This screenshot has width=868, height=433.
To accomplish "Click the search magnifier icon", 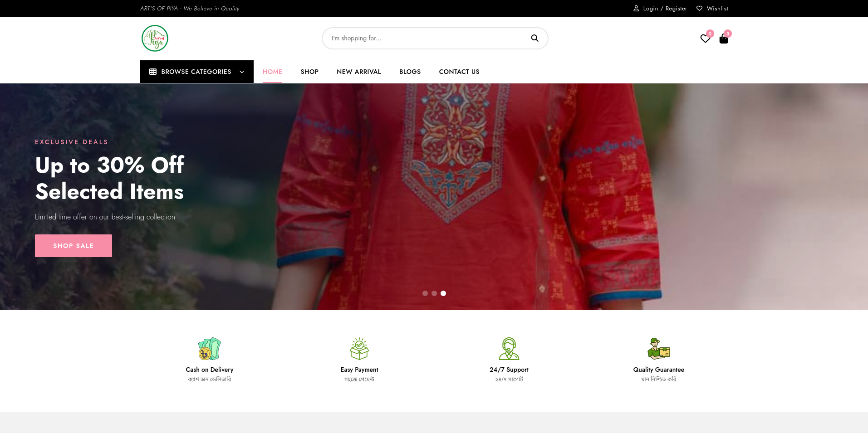I will tap(535, 38).
